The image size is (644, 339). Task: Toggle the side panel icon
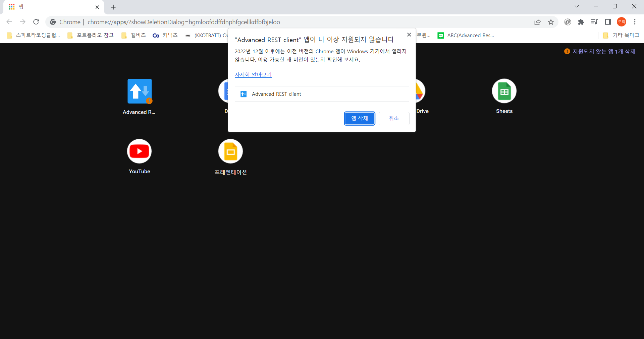coord(608,22)
